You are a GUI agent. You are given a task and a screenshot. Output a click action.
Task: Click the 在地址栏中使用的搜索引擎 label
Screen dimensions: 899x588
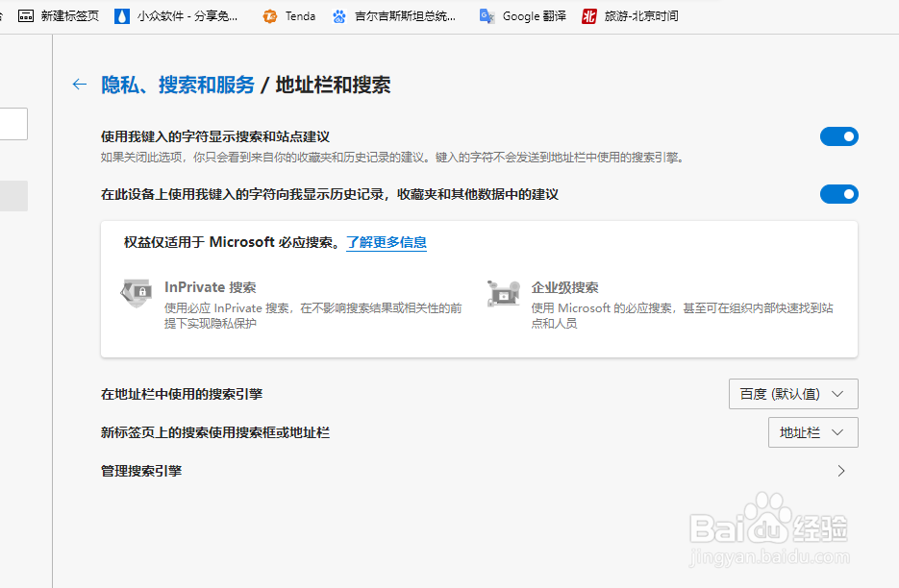pos(182,394)
